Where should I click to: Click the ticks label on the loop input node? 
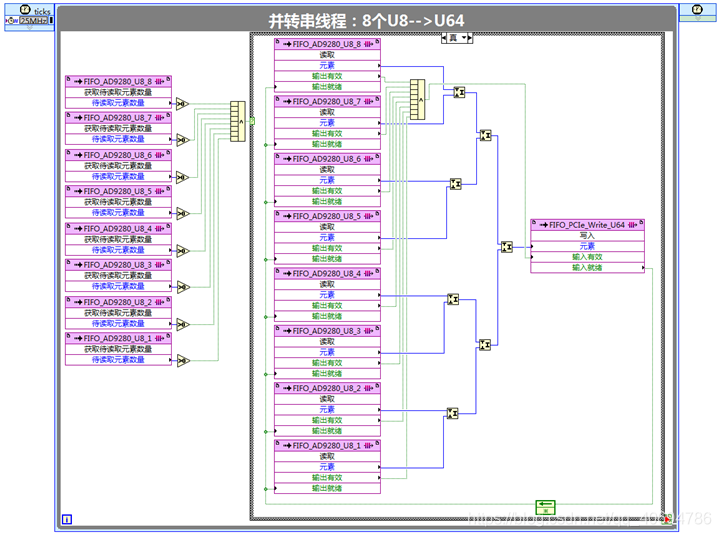pyautogui.click(x=42, y=11)
